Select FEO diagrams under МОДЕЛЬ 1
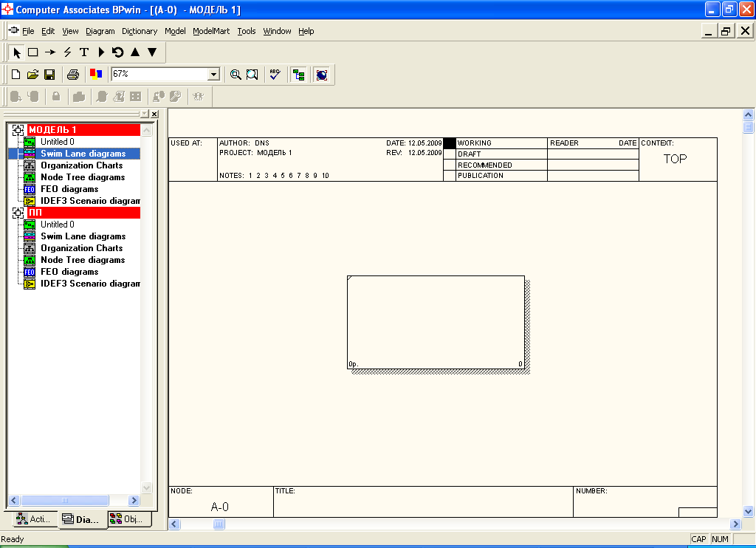Viewport: 756px width, 548px height. click(69, 189)
